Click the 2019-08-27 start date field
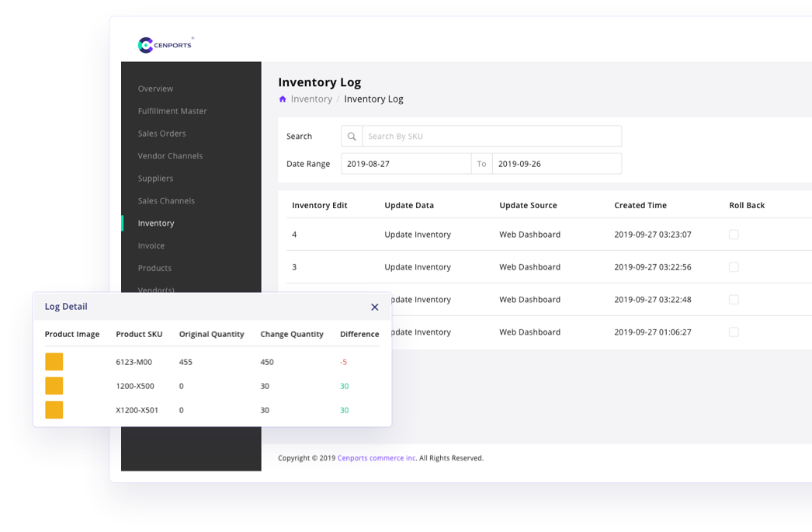 point(406,163)
